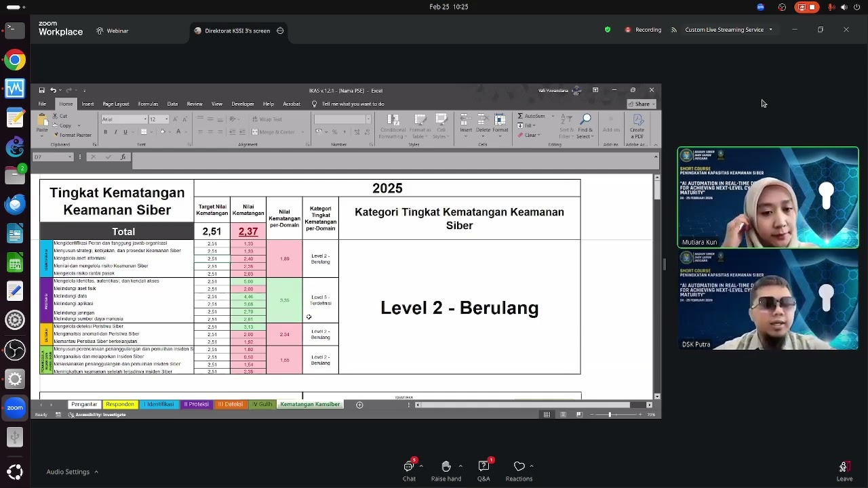Open Find & Select in the Editing group
This screenshot has height=488, width=868.
(585, 126)
